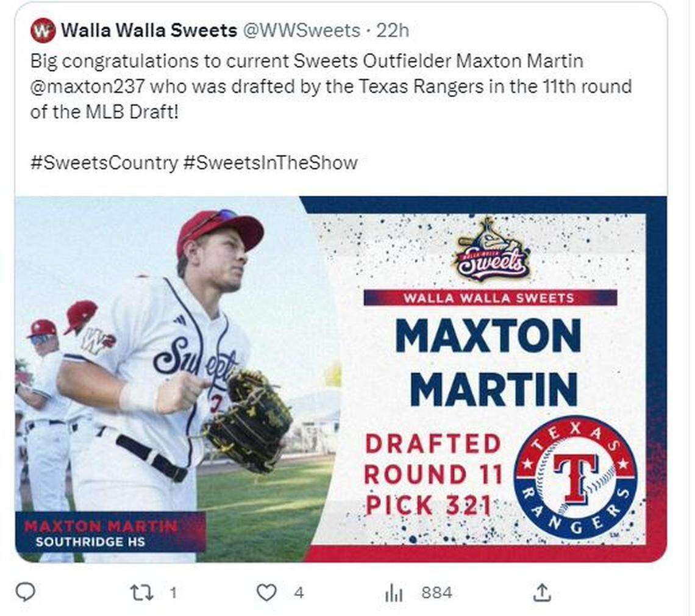Open the #SweetsCountry hashtag
This screenshot has height=616, width=695.
point(104,163)
